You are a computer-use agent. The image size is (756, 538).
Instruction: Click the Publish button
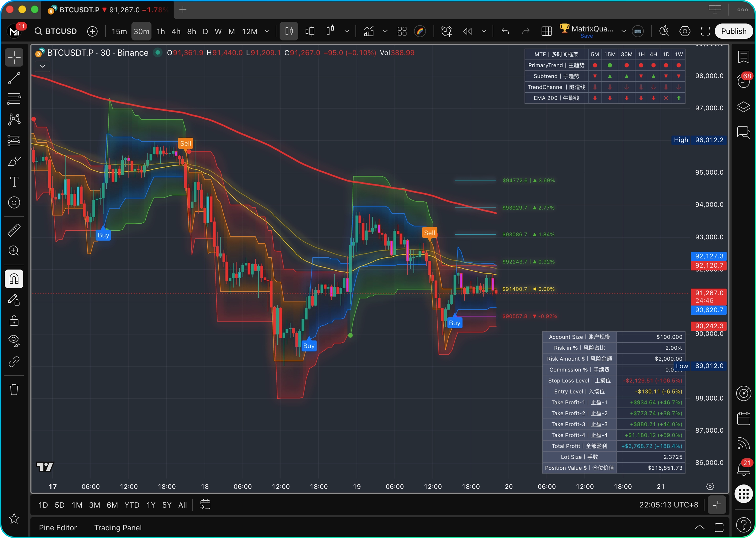tap(733, 32)
